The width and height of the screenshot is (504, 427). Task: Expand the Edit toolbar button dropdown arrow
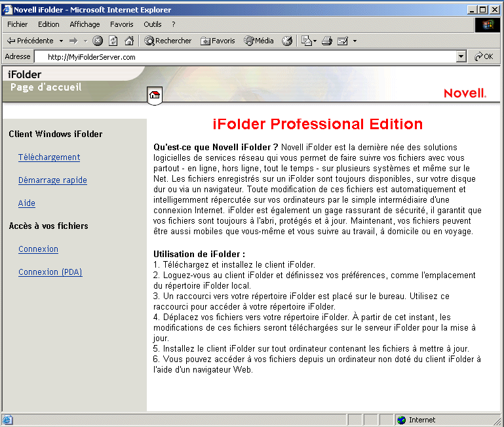(355, 41)
